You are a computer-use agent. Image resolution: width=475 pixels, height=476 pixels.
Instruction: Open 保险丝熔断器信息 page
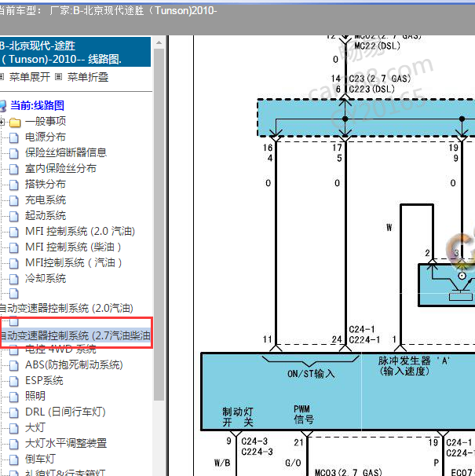tap(66, 152)
